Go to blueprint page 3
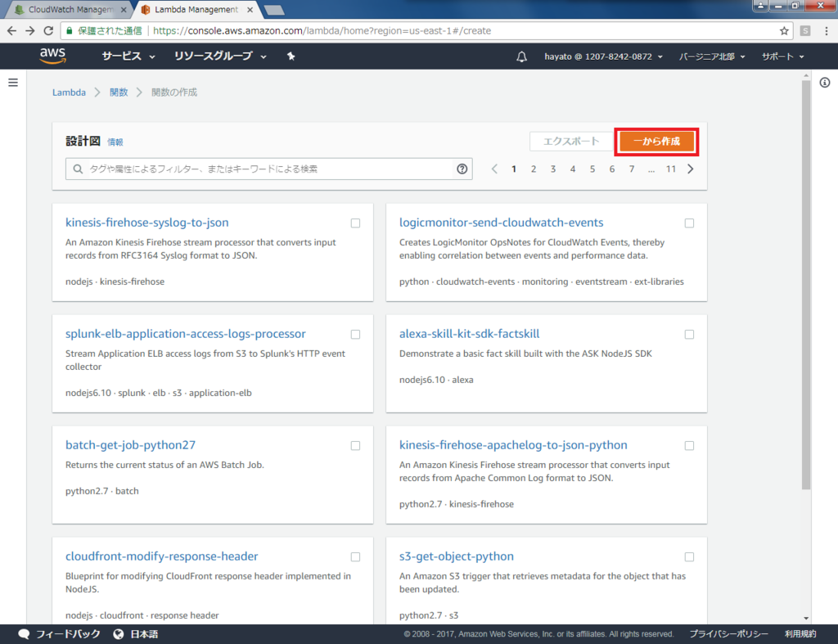The width and height of the screenshot is (838, 644). [553, 169]
